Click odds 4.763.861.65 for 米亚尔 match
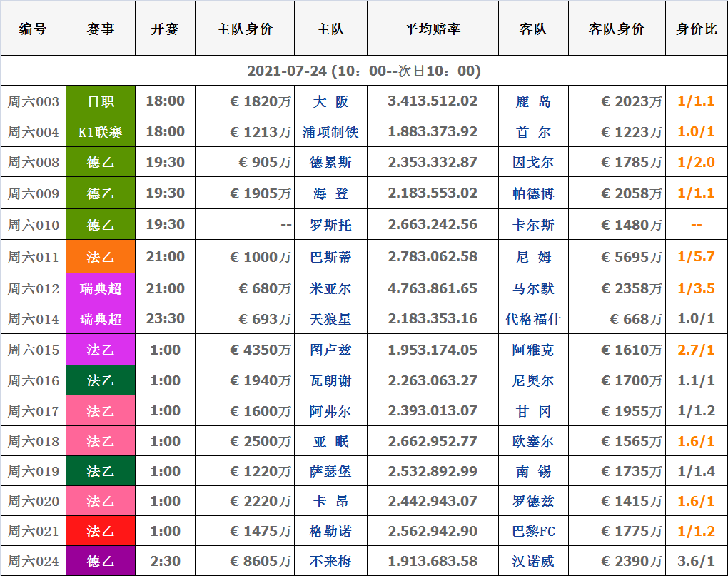Viewport: 728px width, 576px height. pos(432,289)
